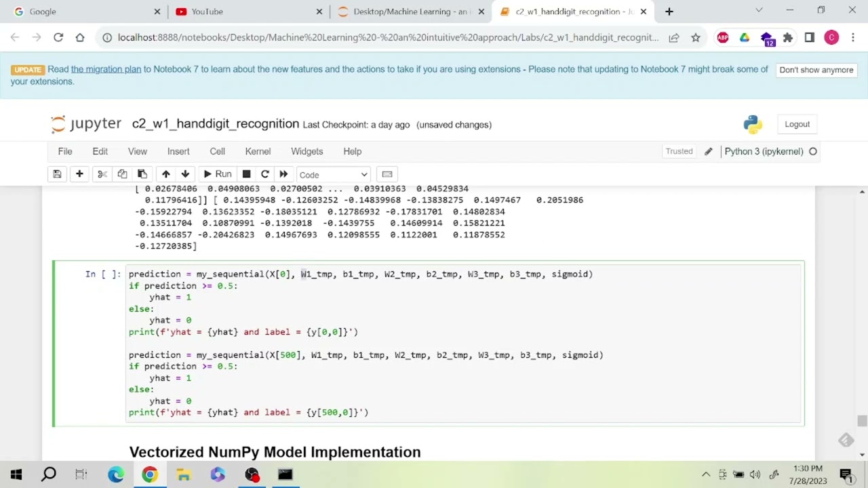
Task: Switch to Desktop/Machine Learning tab
Action: pyautogui.click(x=410, y=12)
